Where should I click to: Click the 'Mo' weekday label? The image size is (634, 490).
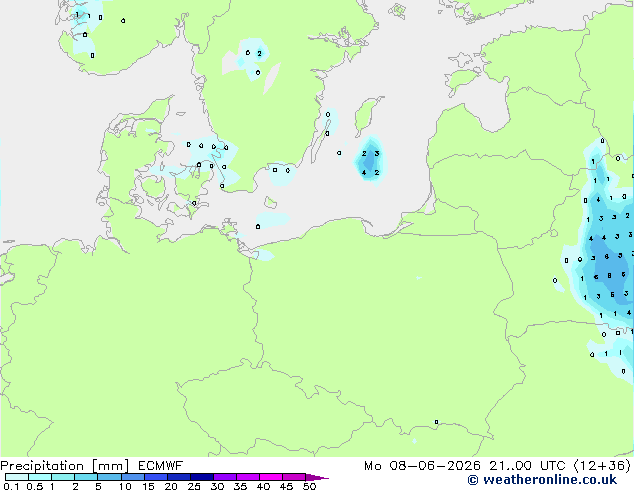(x=372, y=466)
